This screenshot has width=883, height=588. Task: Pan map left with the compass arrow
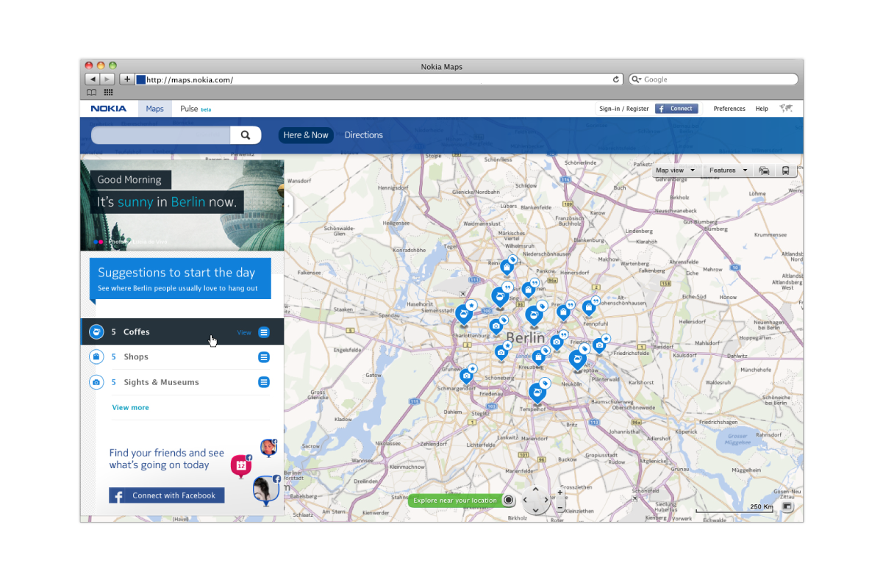[x=526, y=500]
